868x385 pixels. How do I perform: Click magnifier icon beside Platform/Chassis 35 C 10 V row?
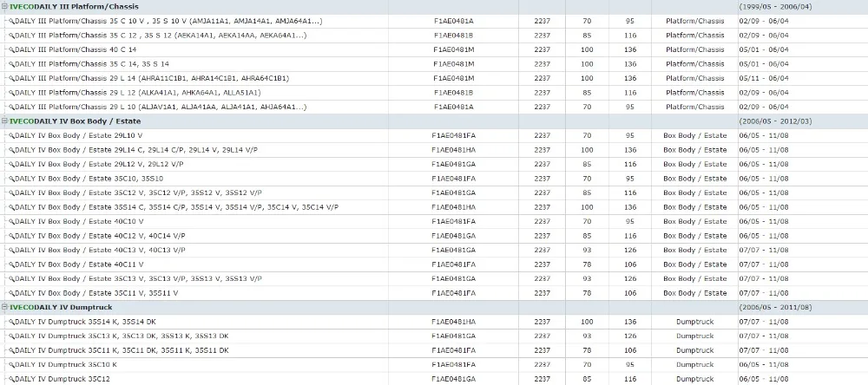[x=11, y=21]
